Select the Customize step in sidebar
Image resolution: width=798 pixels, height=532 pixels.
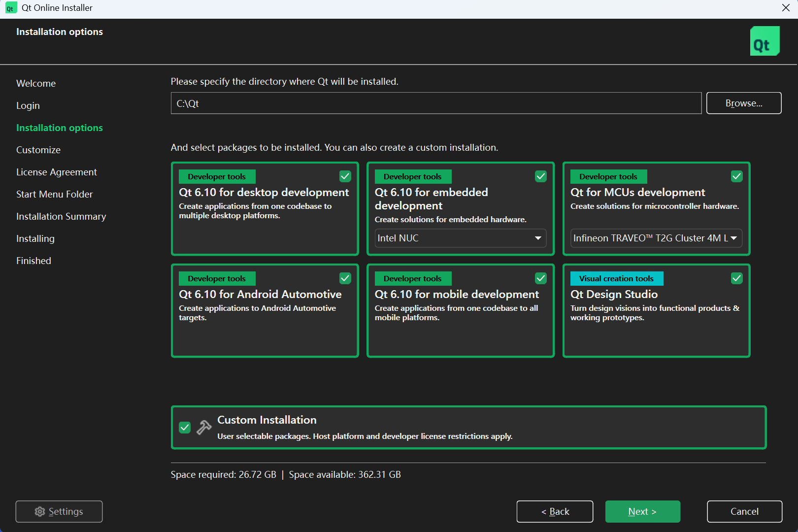point(38,150)
